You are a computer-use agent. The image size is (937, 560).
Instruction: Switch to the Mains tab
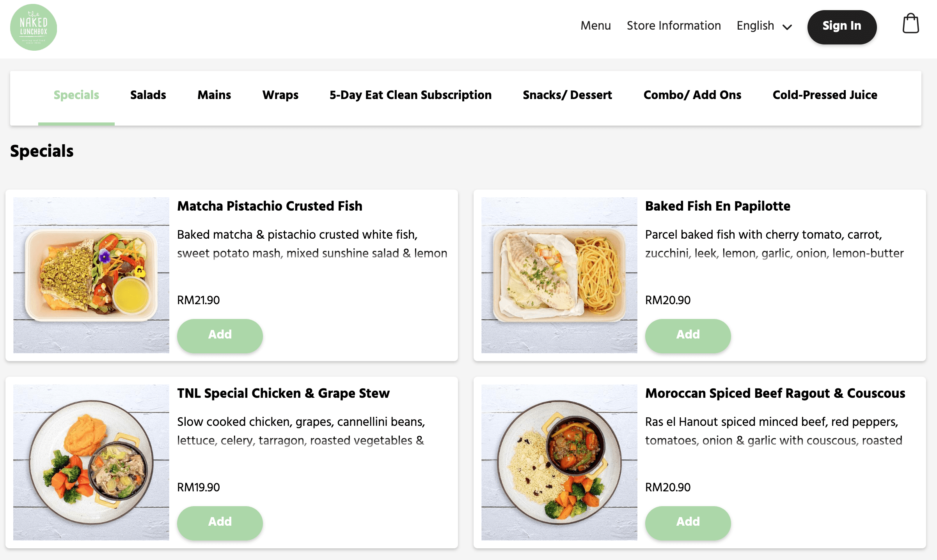pos(214,95)
